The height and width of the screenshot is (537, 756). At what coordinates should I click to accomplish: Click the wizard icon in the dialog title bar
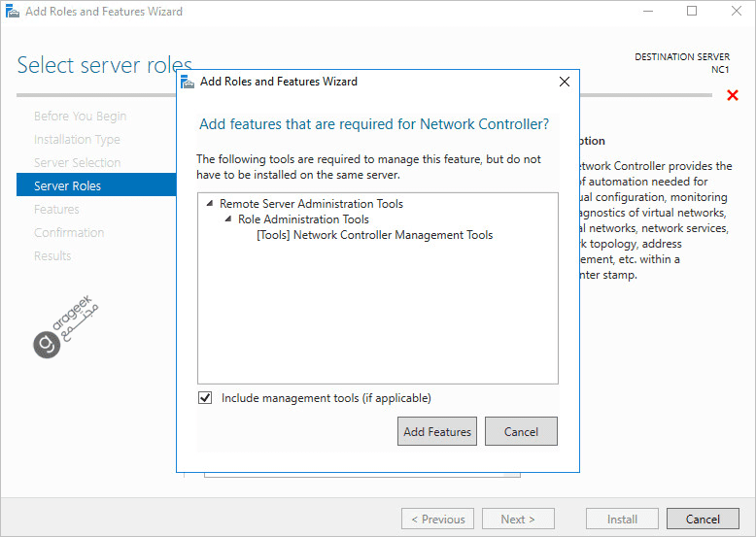(x=188, y=82)
